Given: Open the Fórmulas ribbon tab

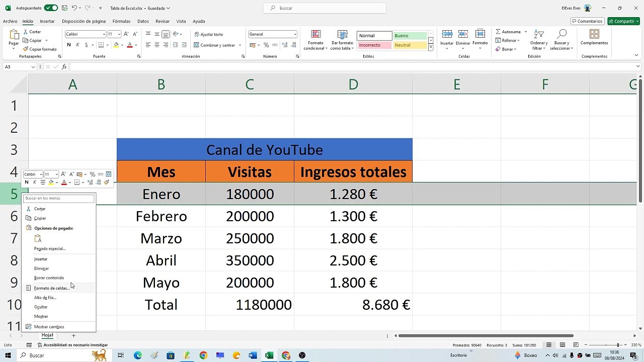Looking at the screenshot, I should 121,21.
